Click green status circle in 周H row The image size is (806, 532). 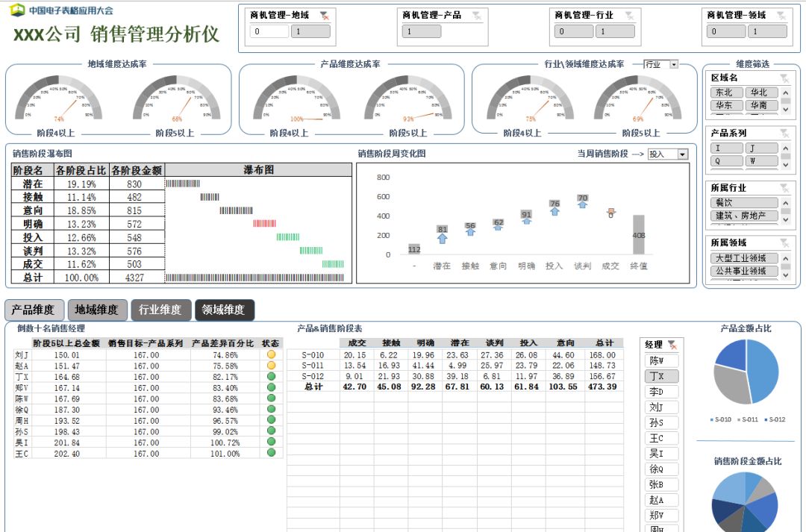point(272,420)
